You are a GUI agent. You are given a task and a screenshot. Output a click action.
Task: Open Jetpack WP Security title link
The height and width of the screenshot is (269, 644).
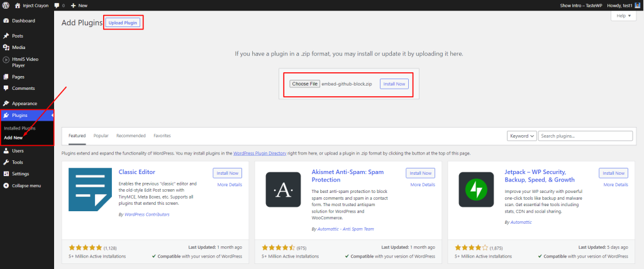tap(540, 176)
